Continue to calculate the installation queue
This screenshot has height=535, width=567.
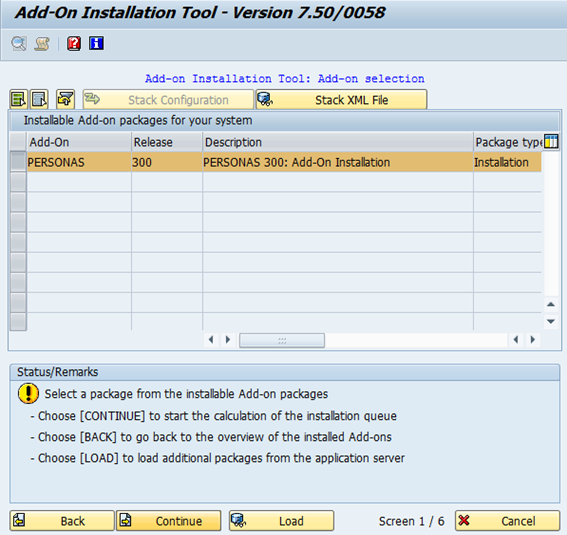click(169, 521)
